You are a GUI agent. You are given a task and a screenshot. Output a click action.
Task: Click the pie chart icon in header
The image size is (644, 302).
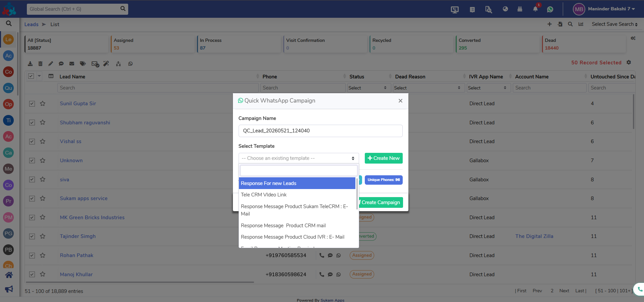pos(505,9)
